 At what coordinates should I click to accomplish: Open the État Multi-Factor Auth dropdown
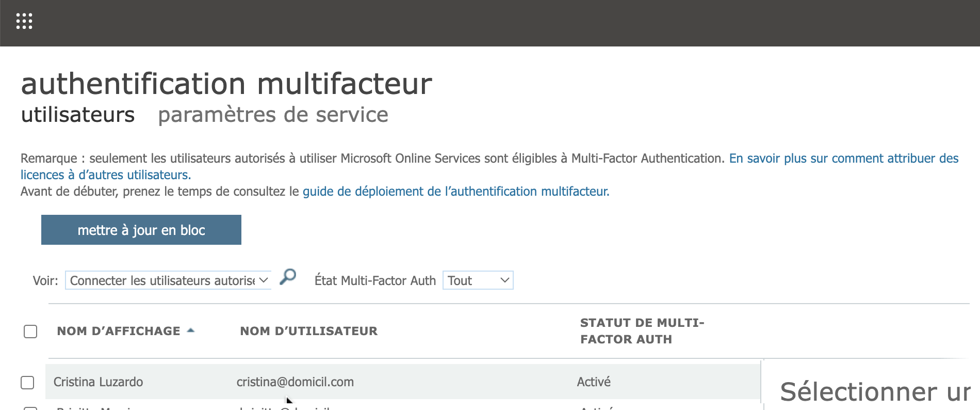pos(478,280)
